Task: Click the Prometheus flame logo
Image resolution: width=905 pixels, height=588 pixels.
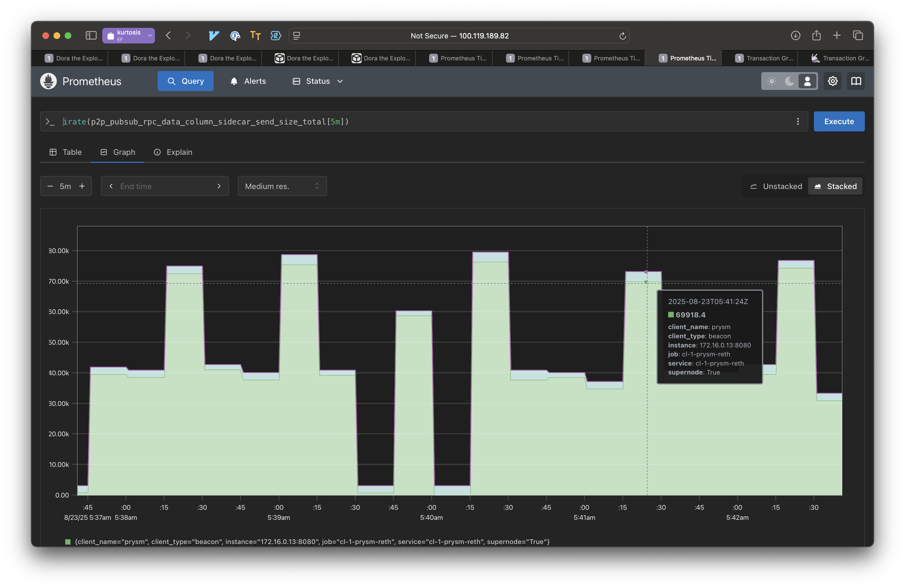Action: click(x=48, y=81)
